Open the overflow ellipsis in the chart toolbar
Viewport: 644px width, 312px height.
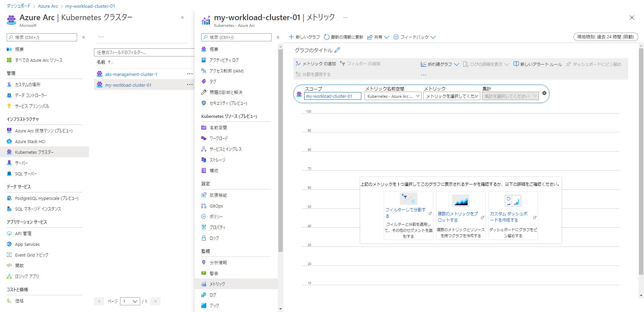[x=424, y=75]
